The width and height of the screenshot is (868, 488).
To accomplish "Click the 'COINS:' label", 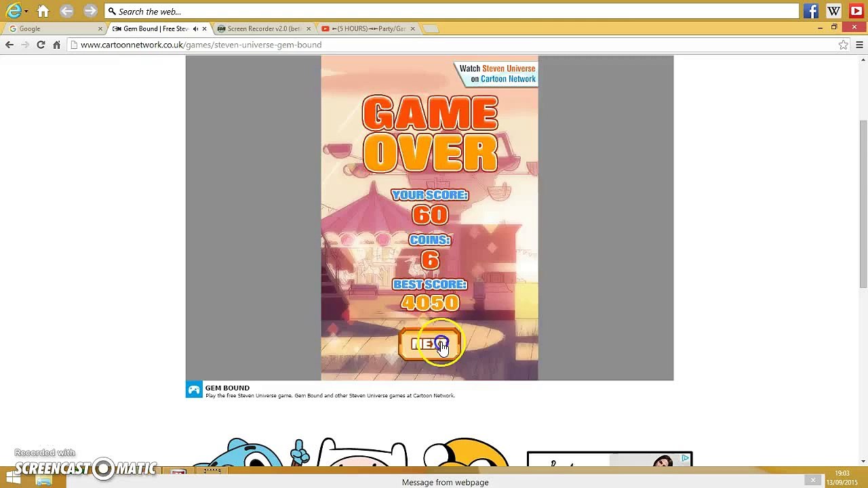I will (430, 240).
